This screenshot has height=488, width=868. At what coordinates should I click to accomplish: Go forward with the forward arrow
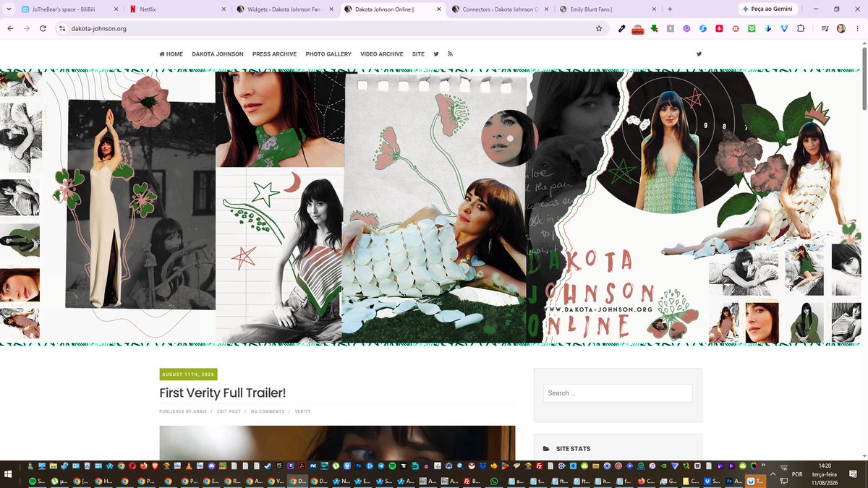(27, 28)
